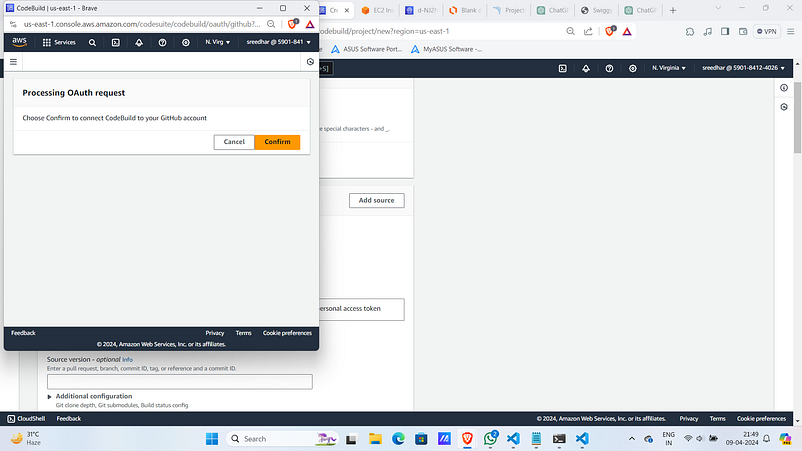Click Brave Shields icon in popup address bar
Image resolution: width=802 pixels, height=451 pixels.
(x=293, y=24)
